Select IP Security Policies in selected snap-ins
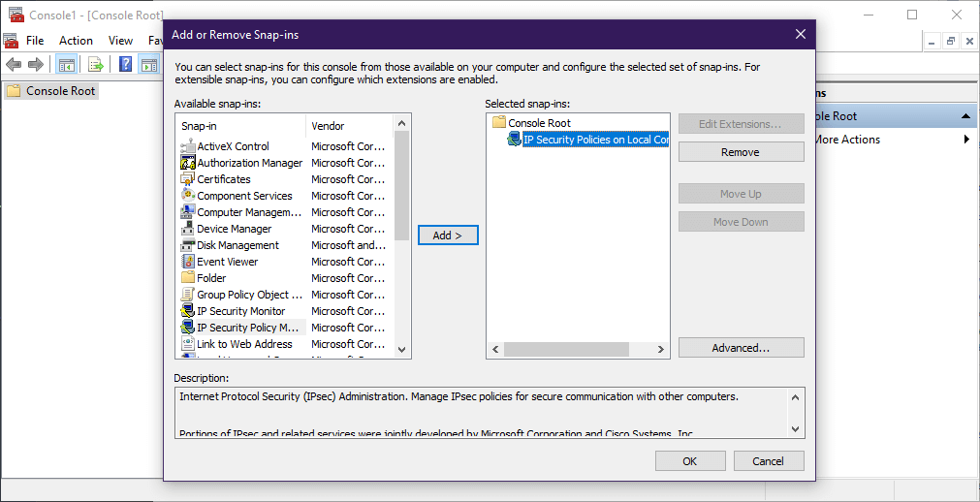Image resolution: width=980 pixels, height=502 pixels. [x=595, y=140]
